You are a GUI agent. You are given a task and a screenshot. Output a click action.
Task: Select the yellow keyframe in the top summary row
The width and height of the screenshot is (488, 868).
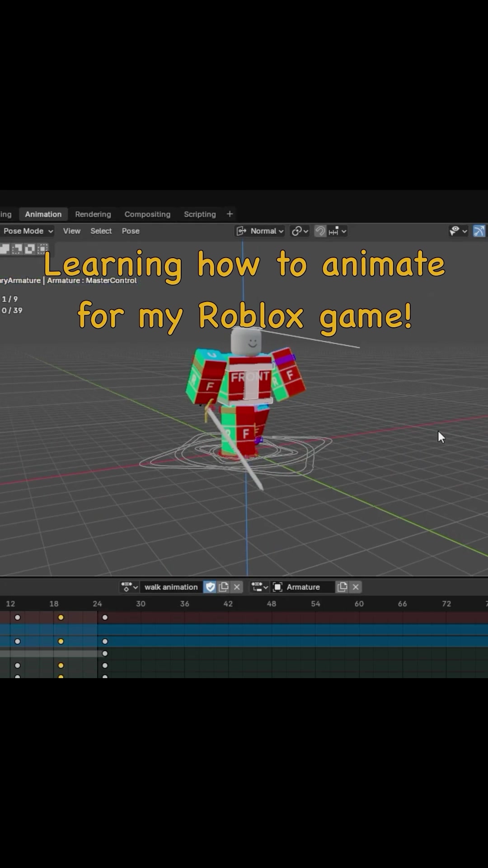61,617
